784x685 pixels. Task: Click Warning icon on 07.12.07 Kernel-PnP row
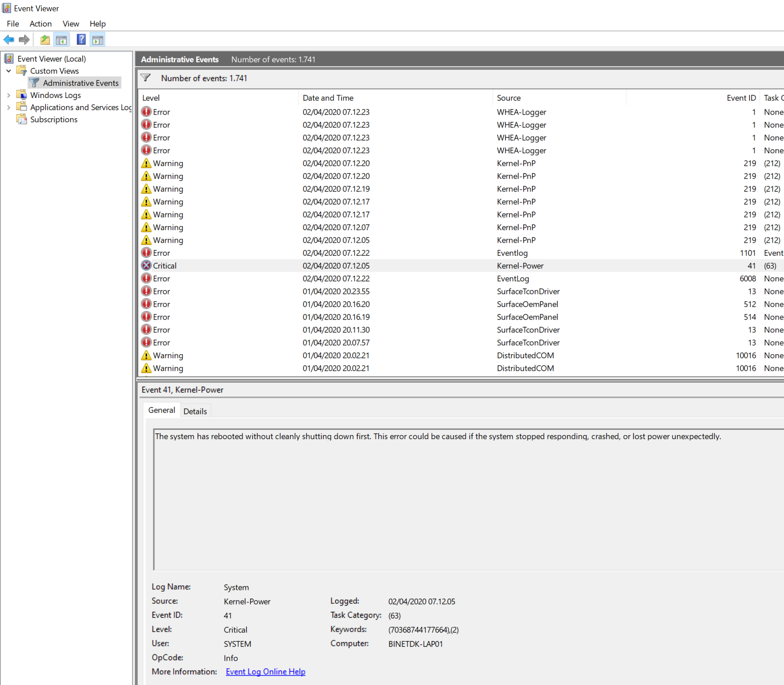click(146, 227)
